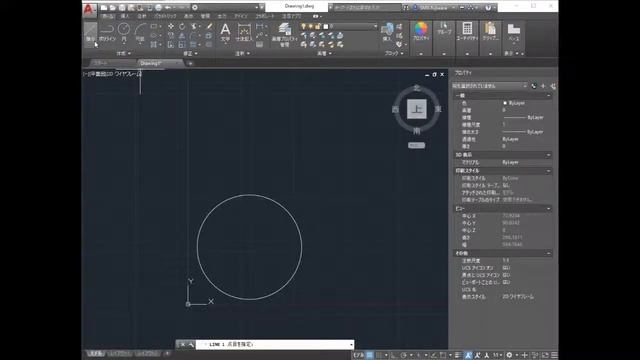The height and width of the screenshot is (360, 640).
Task: Click the Undo arrow in quick access toolbar
Action: [x=168, y=7]
